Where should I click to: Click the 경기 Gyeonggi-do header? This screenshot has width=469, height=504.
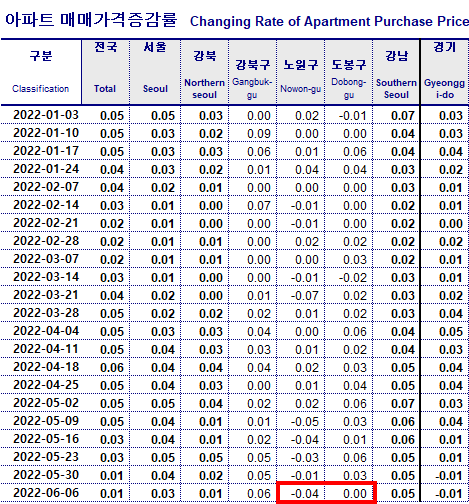[x=445, y=72]
